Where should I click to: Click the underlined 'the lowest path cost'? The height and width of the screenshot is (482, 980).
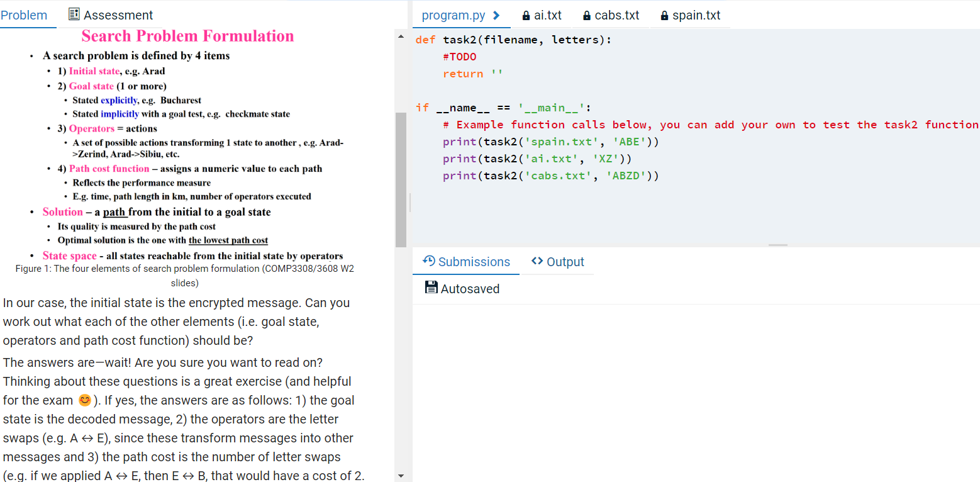coord(228,240)
